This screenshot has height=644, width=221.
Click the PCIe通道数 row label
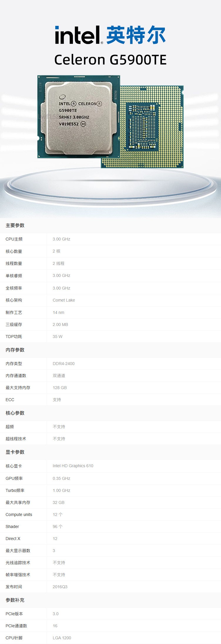(16, 626)
